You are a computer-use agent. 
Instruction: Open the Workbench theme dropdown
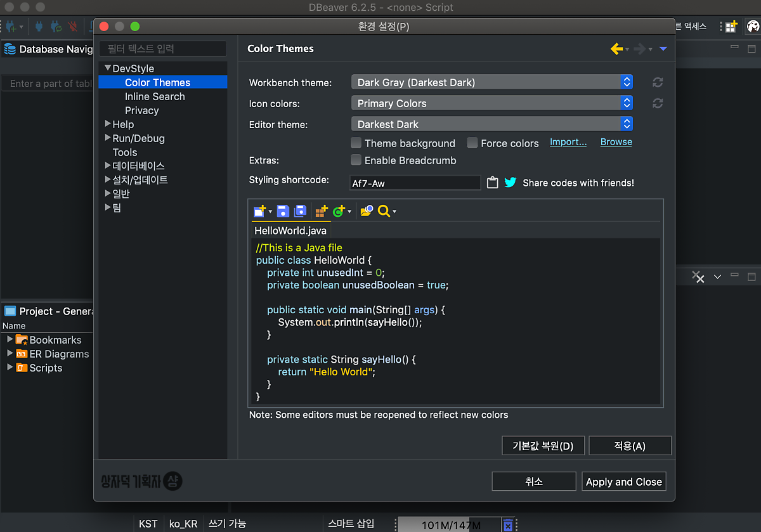pyautogui.click(x=491, y=82)
